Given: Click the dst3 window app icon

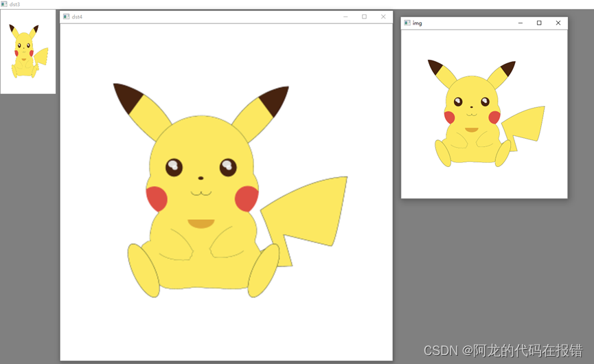Looking at the screenshot, I should pyautogui.click(x=4, y=4).
